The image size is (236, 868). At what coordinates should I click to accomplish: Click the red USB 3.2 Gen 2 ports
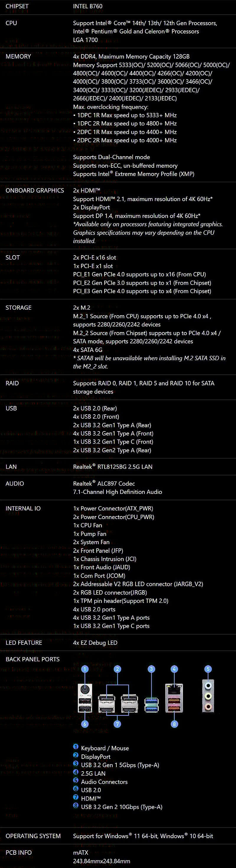tap(174, 705)
